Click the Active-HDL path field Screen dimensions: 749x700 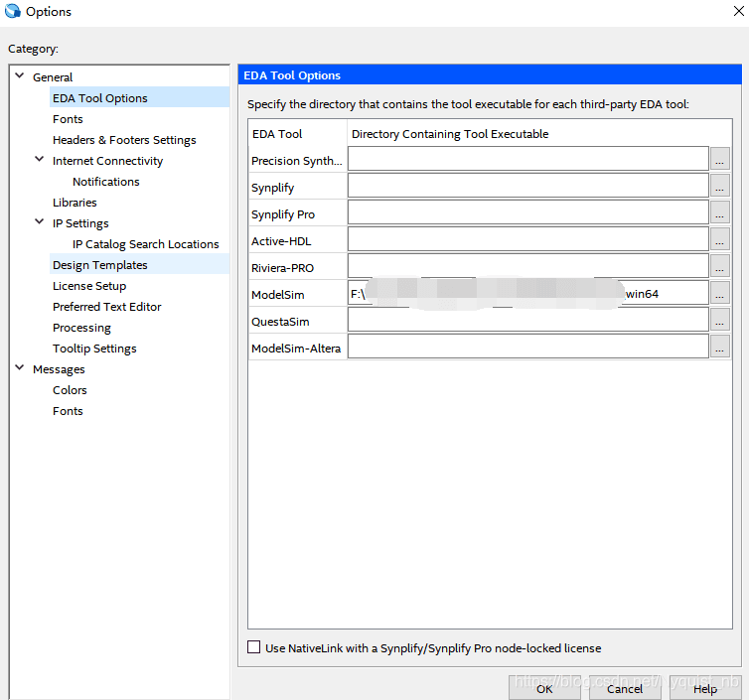(x=527, y=238)
